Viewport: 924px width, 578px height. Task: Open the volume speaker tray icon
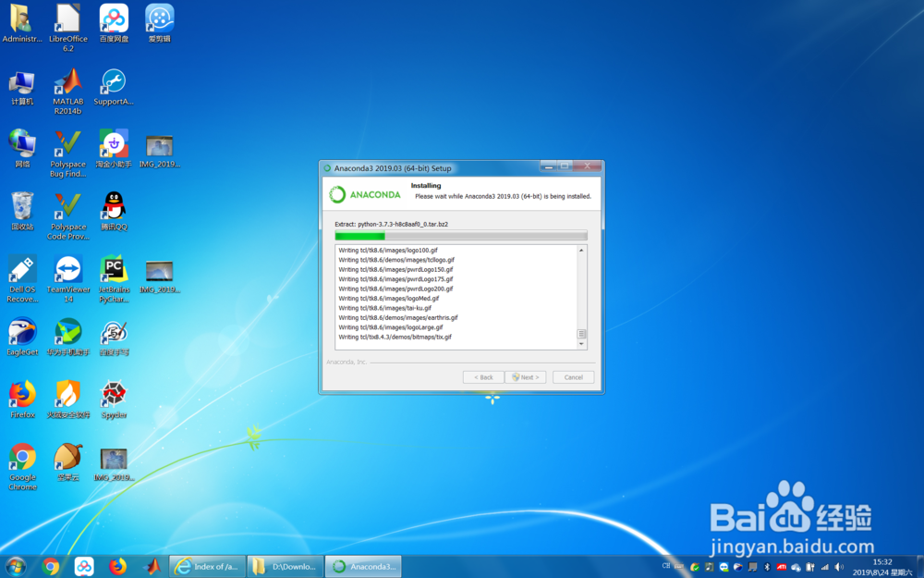(x=839, y=567)
